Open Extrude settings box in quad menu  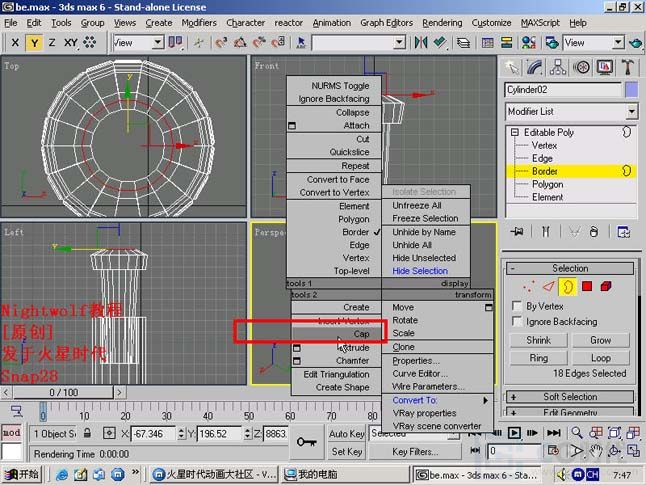pos(296,348)
